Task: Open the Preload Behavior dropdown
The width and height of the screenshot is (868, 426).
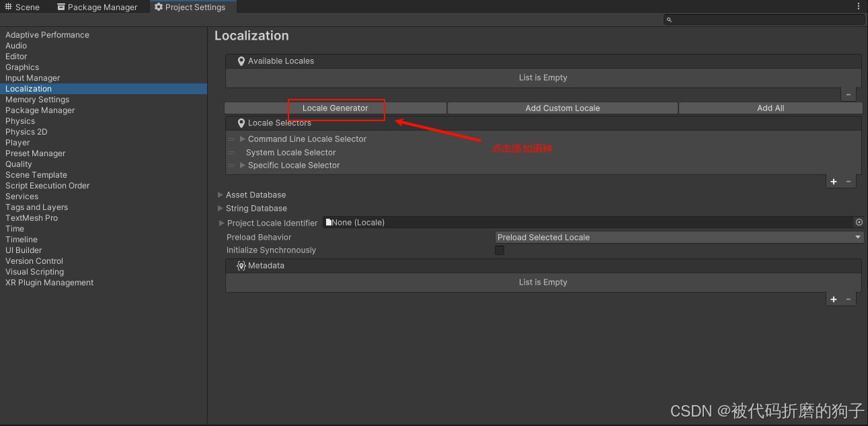Action: (679, 237)
